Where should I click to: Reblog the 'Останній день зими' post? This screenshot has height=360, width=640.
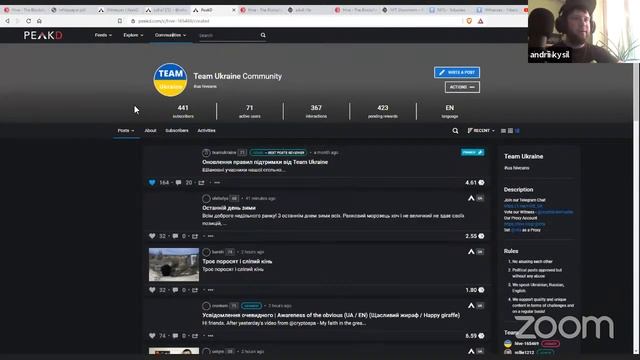coord(195,236)
